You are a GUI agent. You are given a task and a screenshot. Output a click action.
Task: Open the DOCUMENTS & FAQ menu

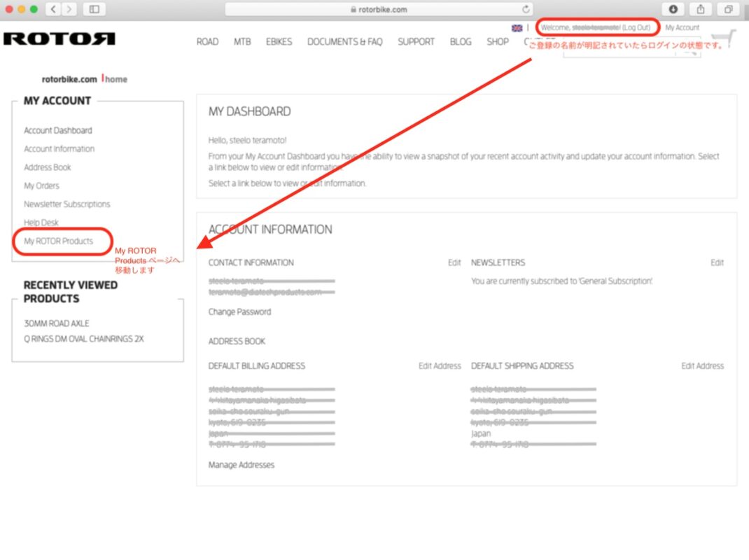pyautogui.click(x=344, y=42)
